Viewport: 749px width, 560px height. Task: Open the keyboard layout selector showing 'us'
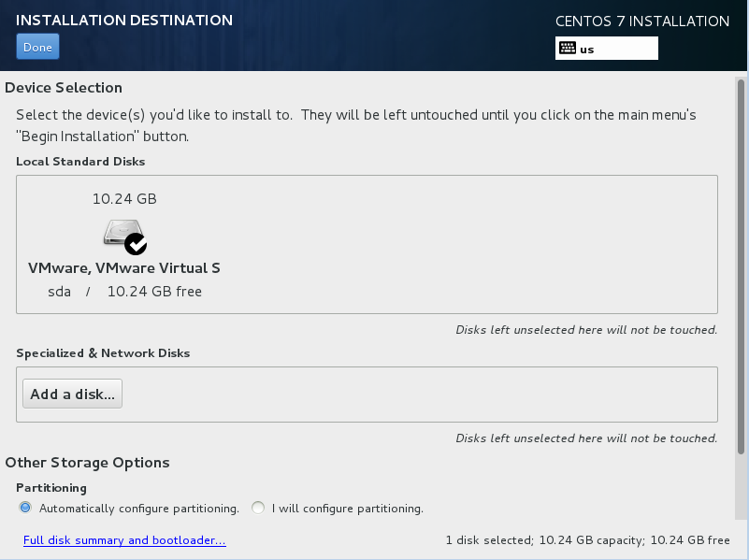[x=606, y=48]
